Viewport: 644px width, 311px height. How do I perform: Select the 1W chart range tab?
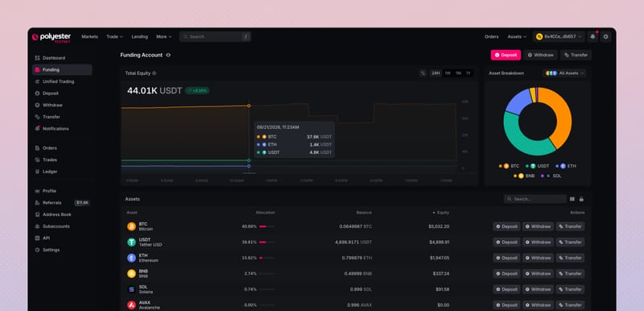click(x=448, y=73)
